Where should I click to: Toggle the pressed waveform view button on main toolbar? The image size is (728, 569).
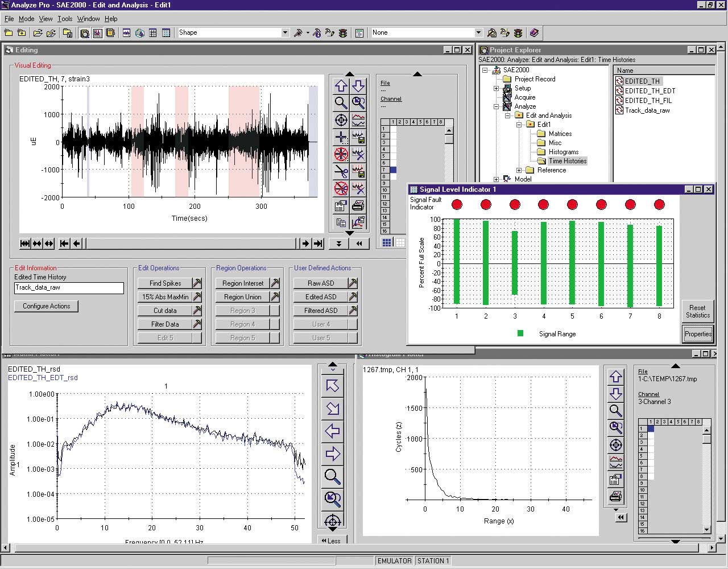pos(97,32)
